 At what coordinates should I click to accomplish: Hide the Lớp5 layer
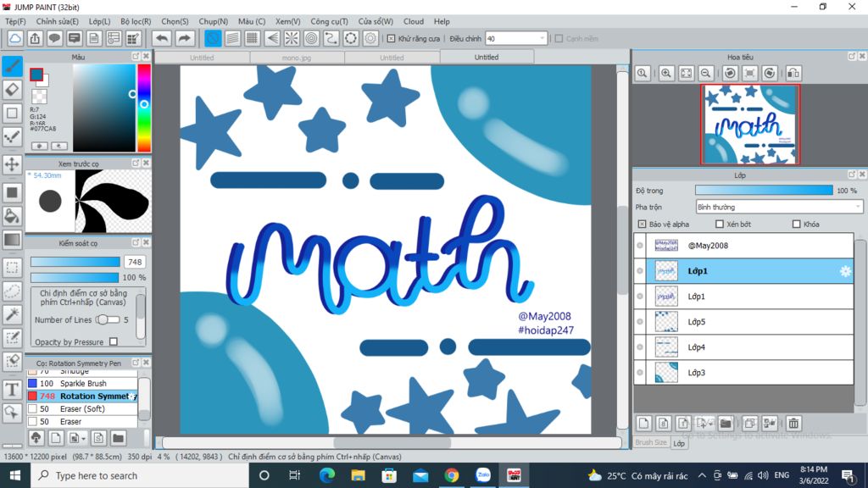tap(640, 321)
